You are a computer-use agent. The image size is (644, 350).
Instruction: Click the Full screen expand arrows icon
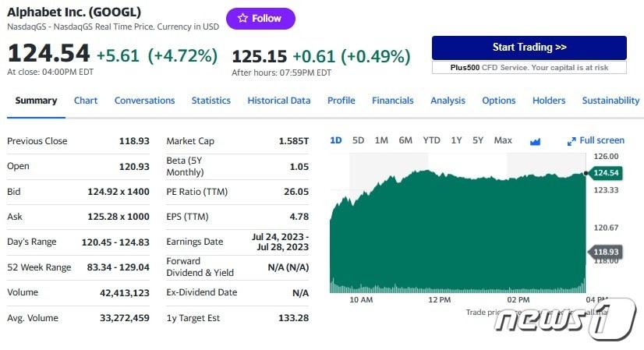571,141
